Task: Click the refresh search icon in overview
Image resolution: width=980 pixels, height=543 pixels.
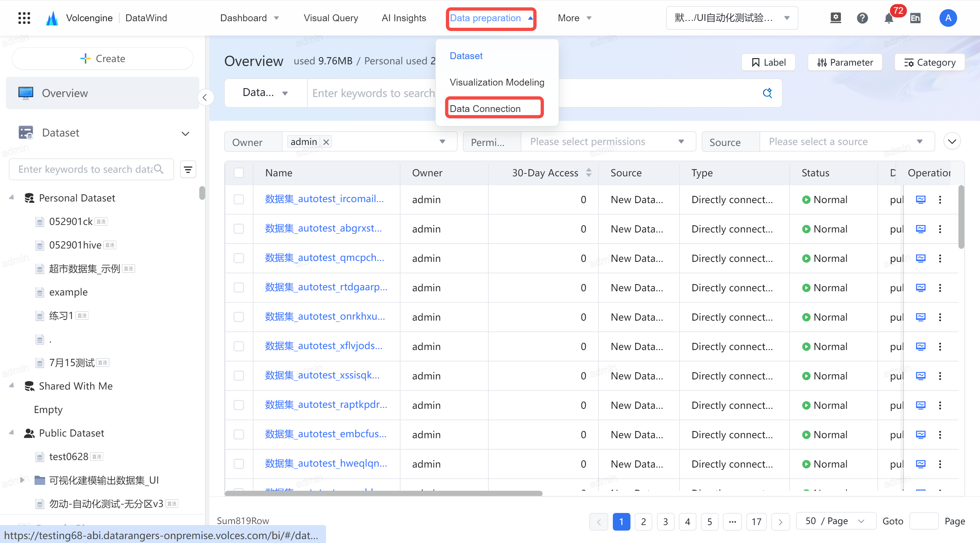Action: tap(767, 93)
